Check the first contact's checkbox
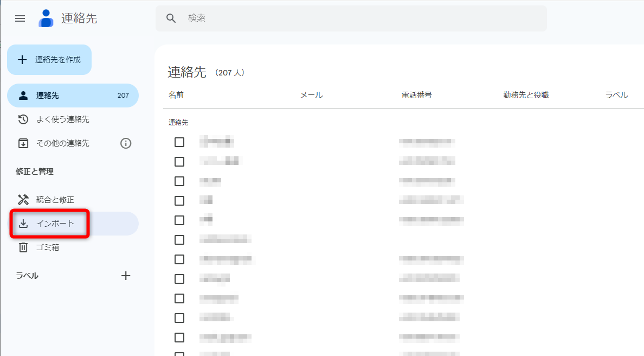 179,142
